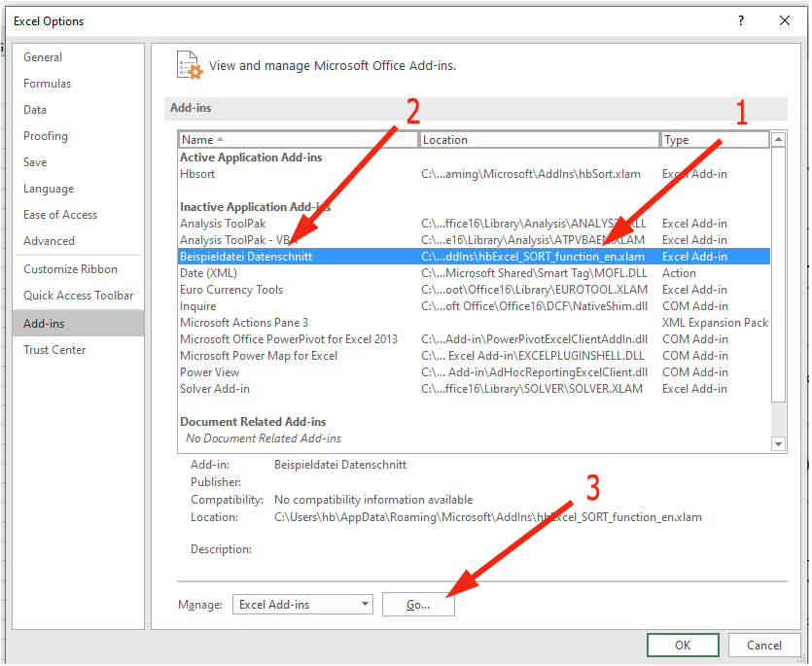This screenshot has width=812, height=666.
Task: Select Microsoft Office PowerPivot for Excel 2013
Action: pyautogui.click(x=474, y=339)
